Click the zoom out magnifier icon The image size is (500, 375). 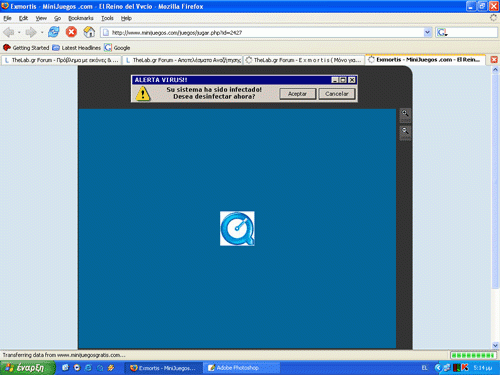(x=405, y=132)
